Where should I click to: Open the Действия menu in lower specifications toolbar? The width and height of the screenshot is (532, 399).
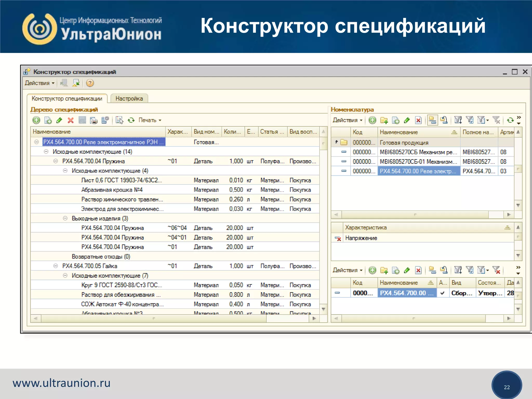click(x=347, y=270)
